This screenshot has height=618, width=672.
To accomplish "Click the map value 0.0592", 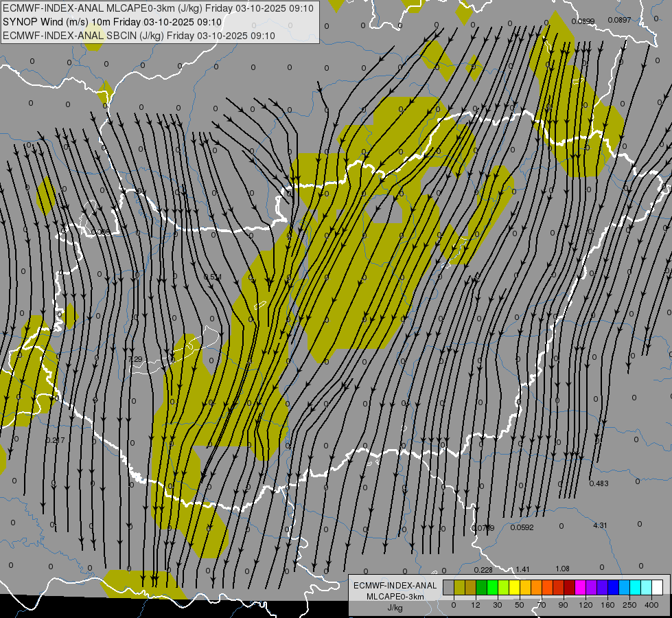I will (x=522, y=527).
